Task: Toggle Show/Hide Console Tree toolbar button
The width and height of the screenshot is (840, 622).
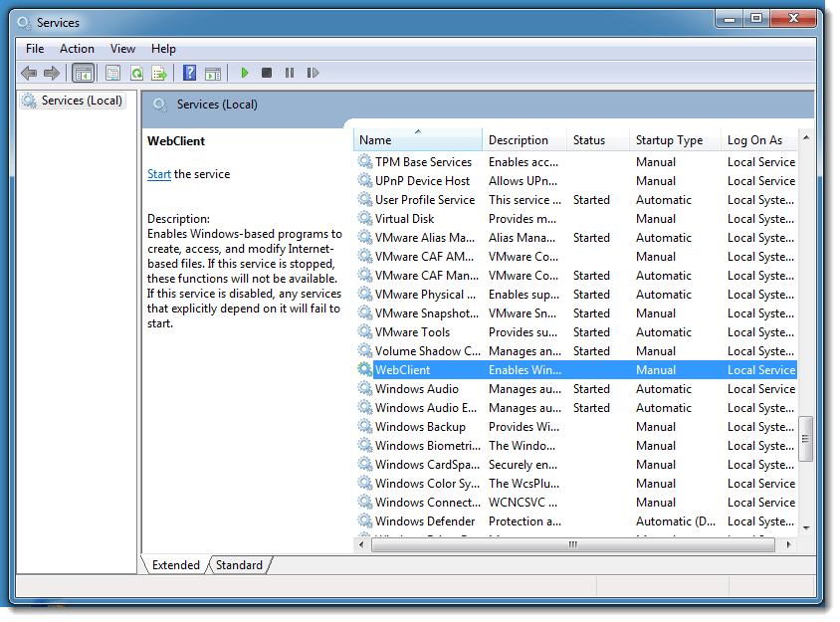Action: 84,73
